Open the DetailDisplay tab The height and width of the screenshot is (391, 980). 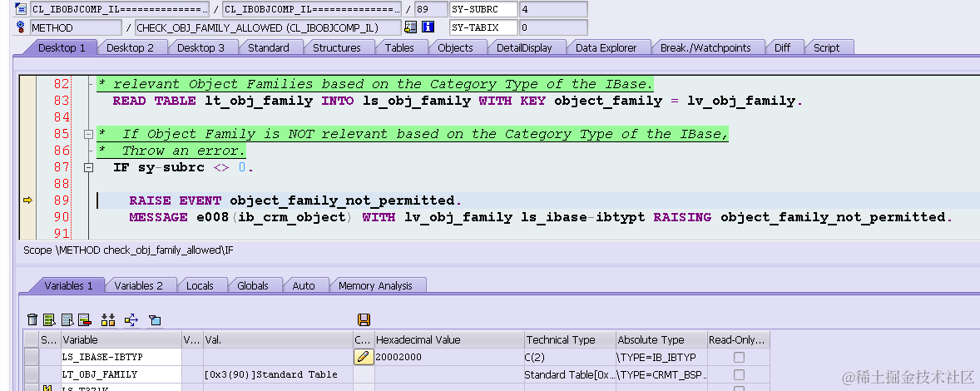coord(524,47)
